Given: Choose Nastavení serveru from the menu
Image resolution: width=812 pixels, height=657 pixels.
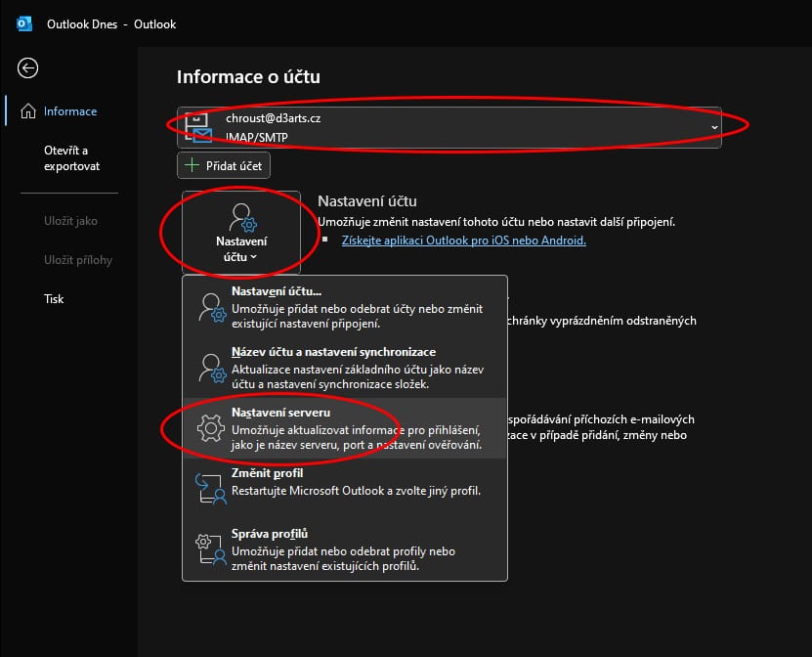Looking at the screenshot, I should point(345,428).
